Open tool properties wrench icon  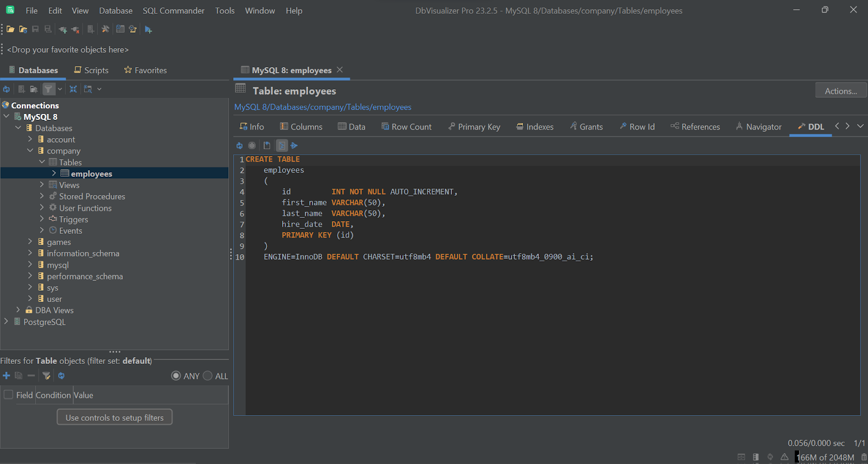pos(105,29)
